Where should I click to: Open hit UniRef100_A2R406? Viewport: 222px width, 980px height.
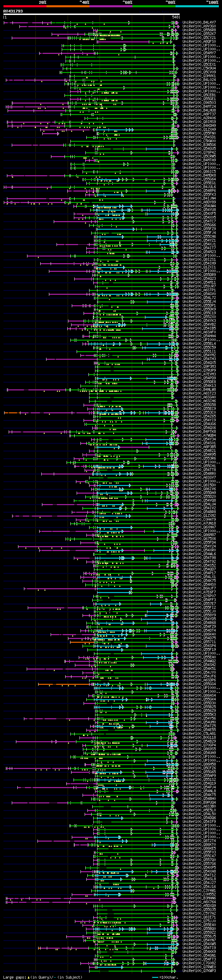[199, 118]
